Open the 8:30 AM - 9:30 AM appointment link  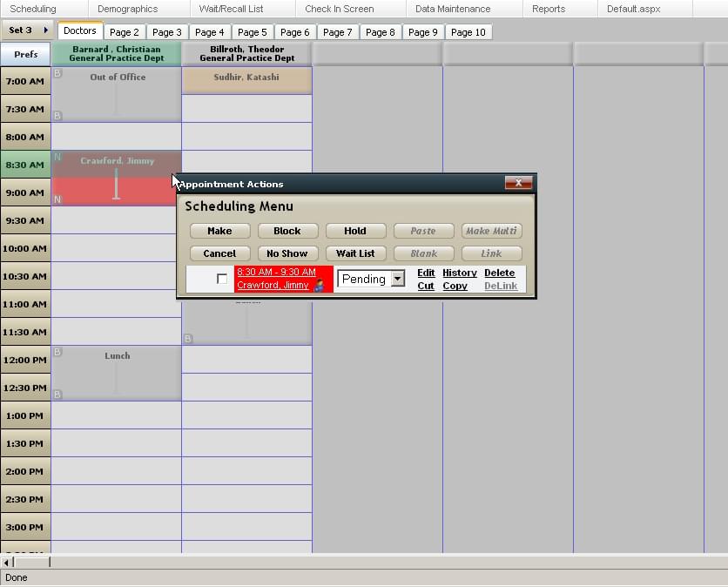click(x=277, y=273)
